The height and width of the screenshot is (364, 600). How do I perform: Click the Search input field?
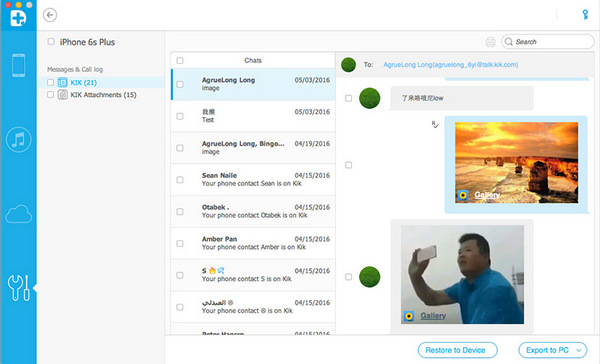click(x=548, y=42)
